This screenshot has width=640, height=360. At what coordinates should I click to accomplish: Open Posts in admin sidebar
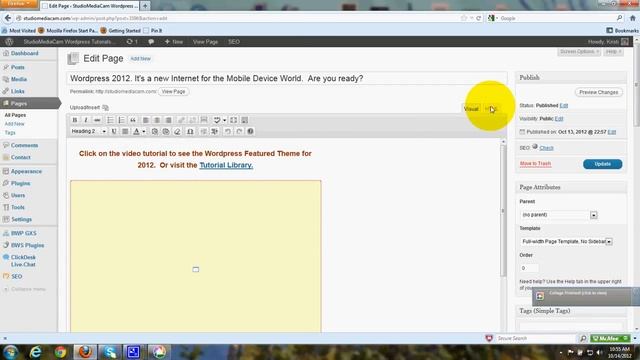coord(18,67)
